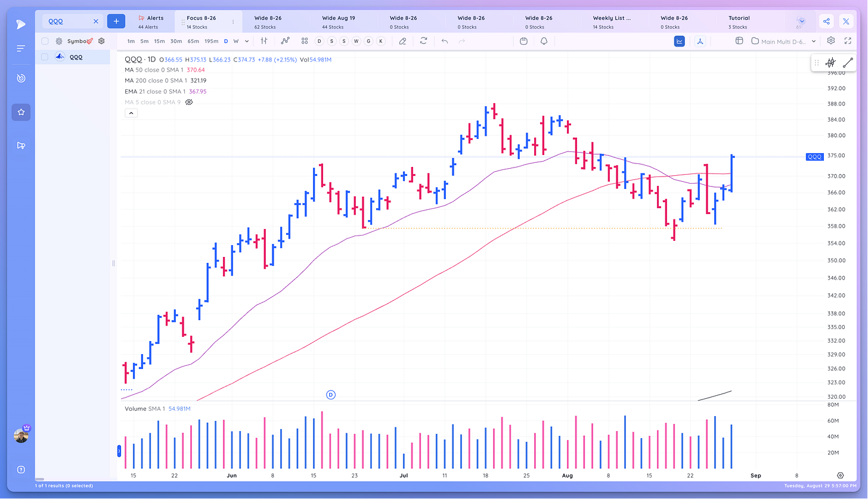The width and height of the screenshot is (868, 499).
Task: Open the help question mark icon
Action: [x=21, y=469]
